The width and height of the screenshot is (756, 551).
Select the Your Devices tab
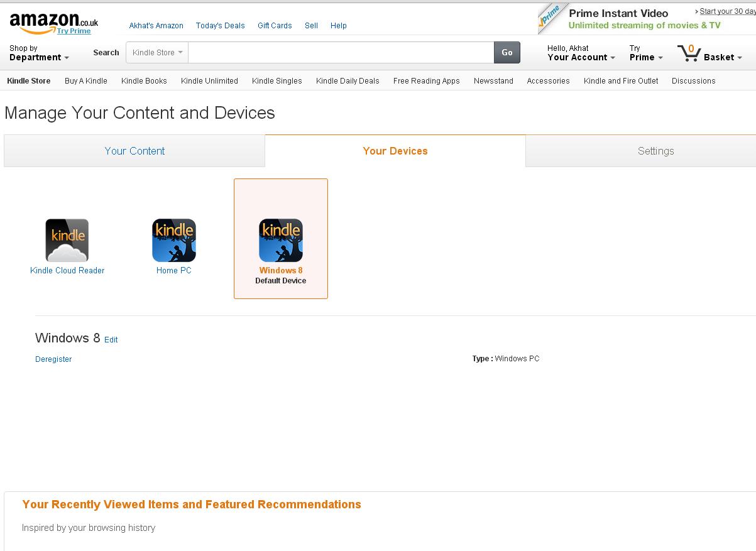[395, 151]
